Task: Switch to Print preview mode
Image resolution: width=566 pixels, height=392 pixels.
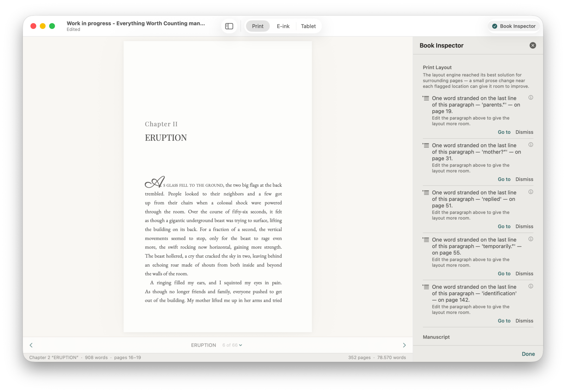Action: tap(258, 26)
